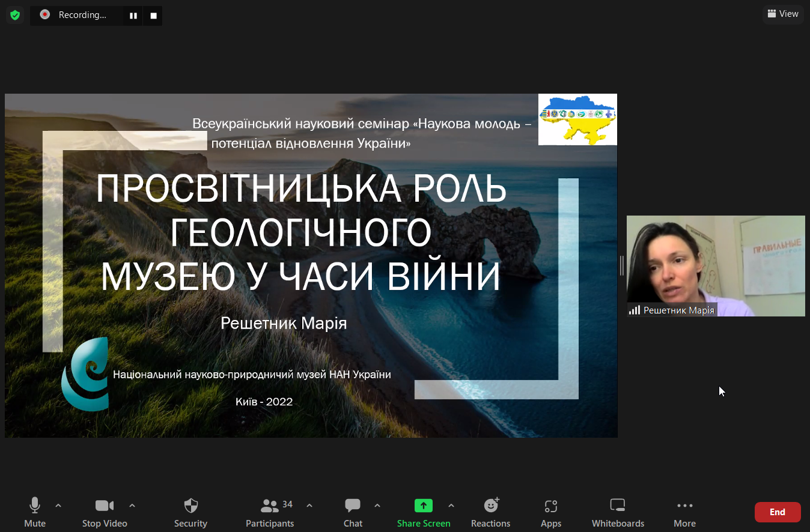Expand the chevron next to Participants
This screenshot has width=810, height=532.
click(x=309, y=506)
